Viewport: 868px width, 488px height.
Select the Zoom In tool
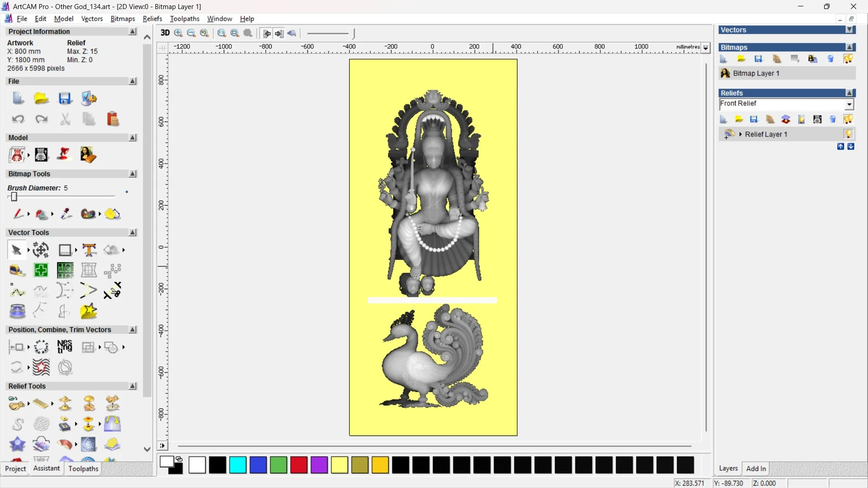[178, 33]
